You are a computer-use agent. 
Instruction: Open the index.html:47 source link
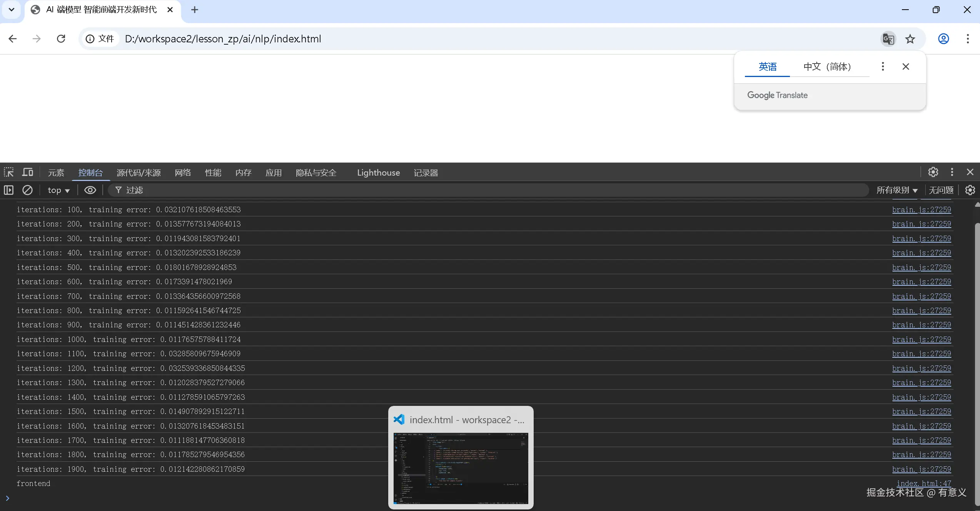(x=924, y=483)
